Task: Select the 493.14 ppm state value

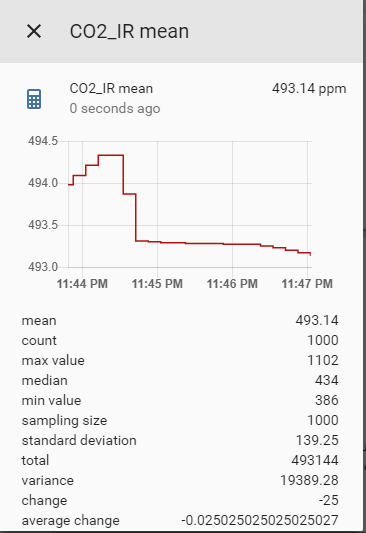Action: pyautogui.click(x=309, y=89)
